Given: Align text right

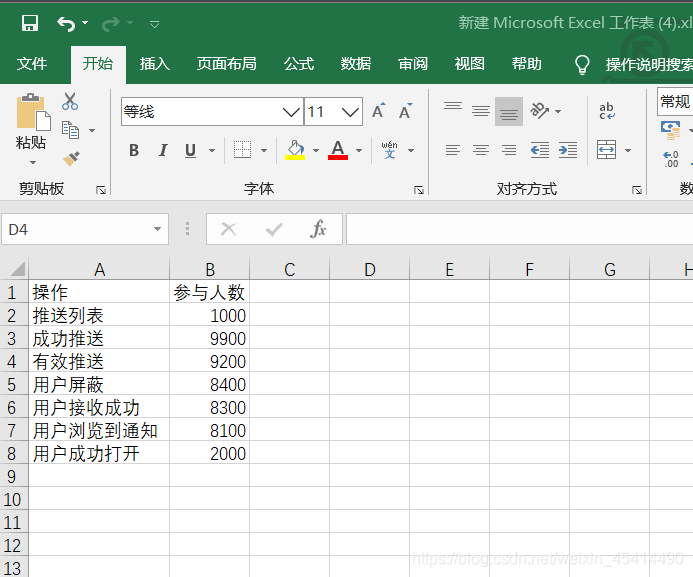Looking at the screenshot, I should (x=509, y=150).
